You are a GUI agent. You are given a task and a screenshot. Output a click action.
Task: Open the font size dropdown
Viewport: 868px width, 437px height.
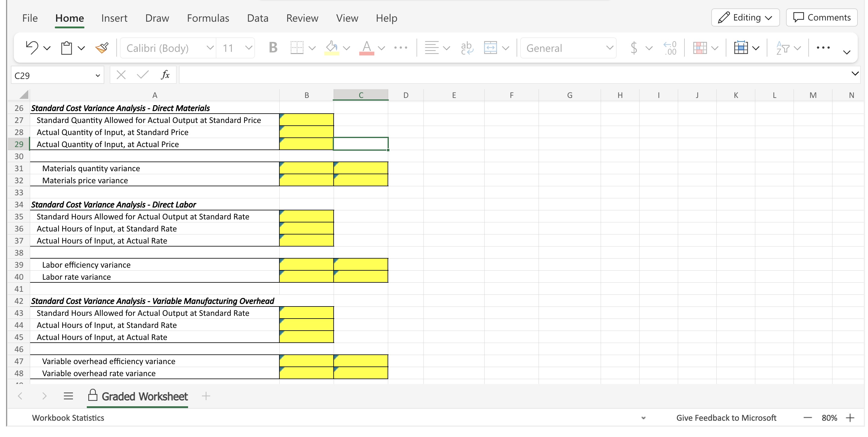tap(249, 48)
